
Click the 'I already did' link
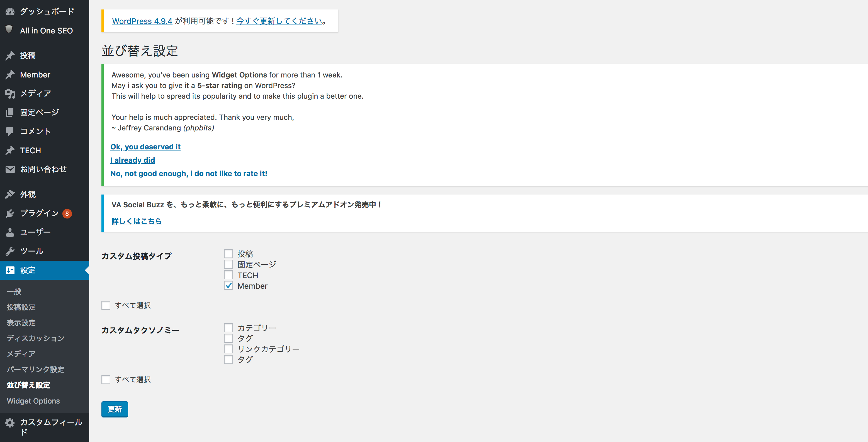pos(133,160)
